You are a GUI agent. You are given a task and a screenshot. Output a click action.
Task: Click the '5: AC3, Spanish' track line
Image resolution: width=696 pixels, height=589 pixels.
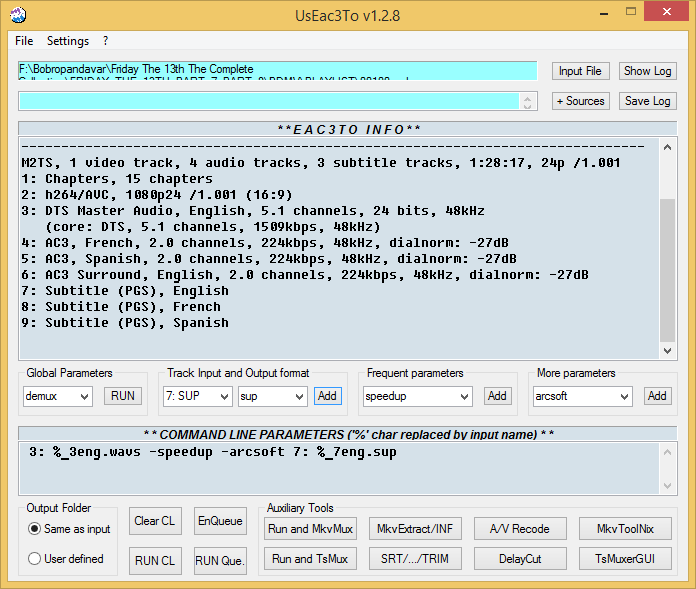269,259
